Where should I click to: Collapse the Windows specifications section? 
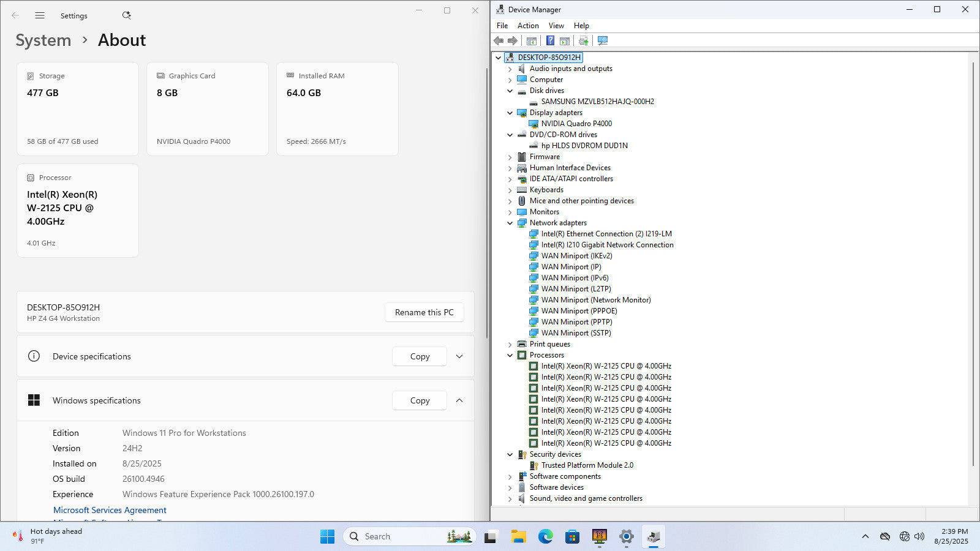tap(459, 400)
